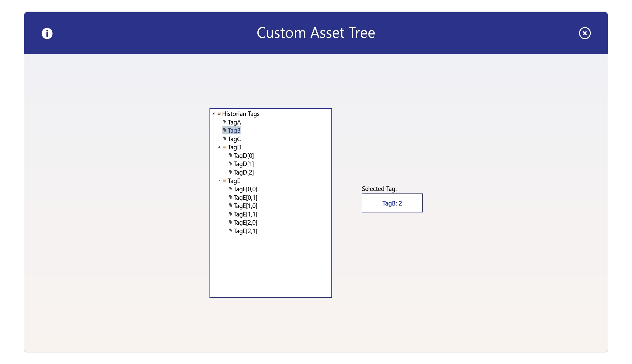Collapse the Historian Tags root node
Viewport: 632px width, 364px height.
(x=214, y=114)
